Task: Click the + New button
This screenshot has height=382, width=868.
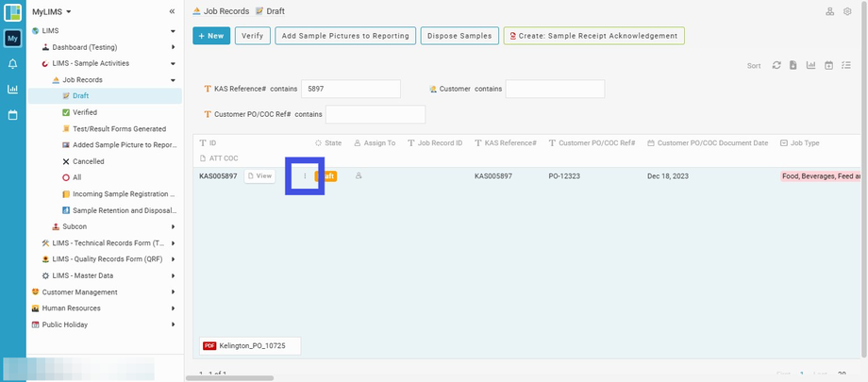Action: point(211,36)
